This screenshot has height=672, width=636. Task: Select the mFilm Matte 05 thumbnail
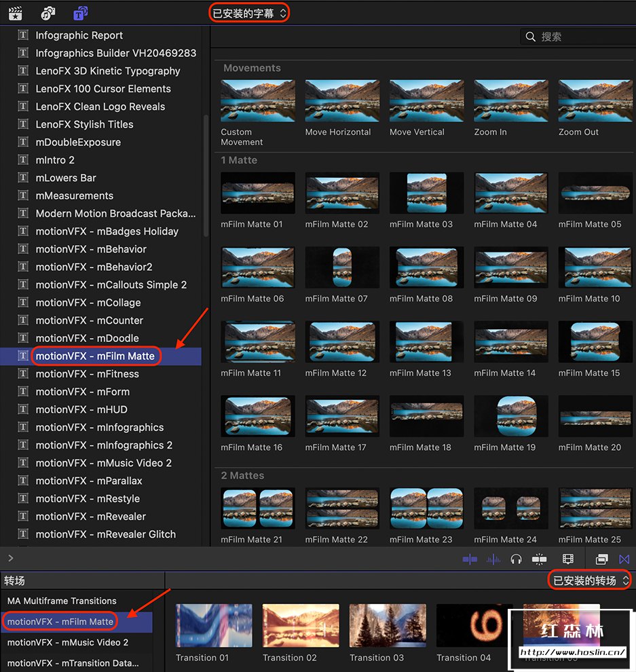click(x=595, y=193)
